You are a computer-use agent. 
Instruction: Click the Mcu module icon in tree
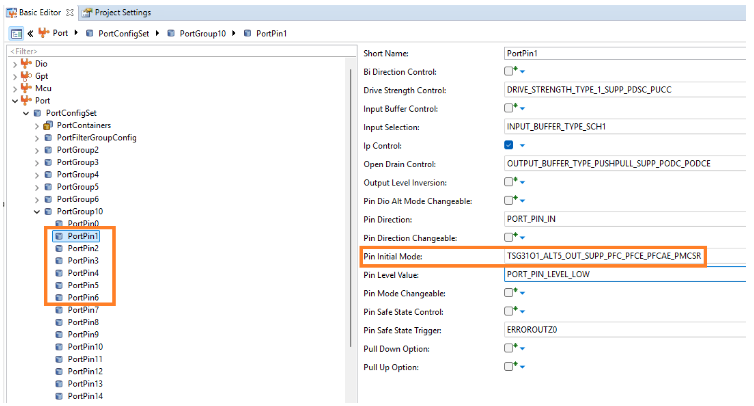click(x=26, y=88)
